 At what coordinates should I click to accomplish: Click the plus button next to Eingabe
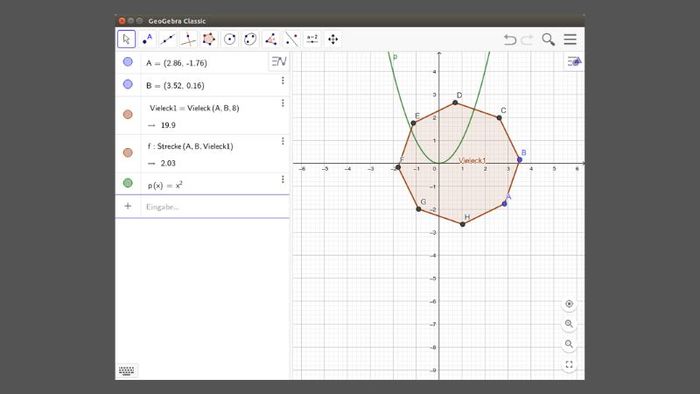click(x=128, y=206)
